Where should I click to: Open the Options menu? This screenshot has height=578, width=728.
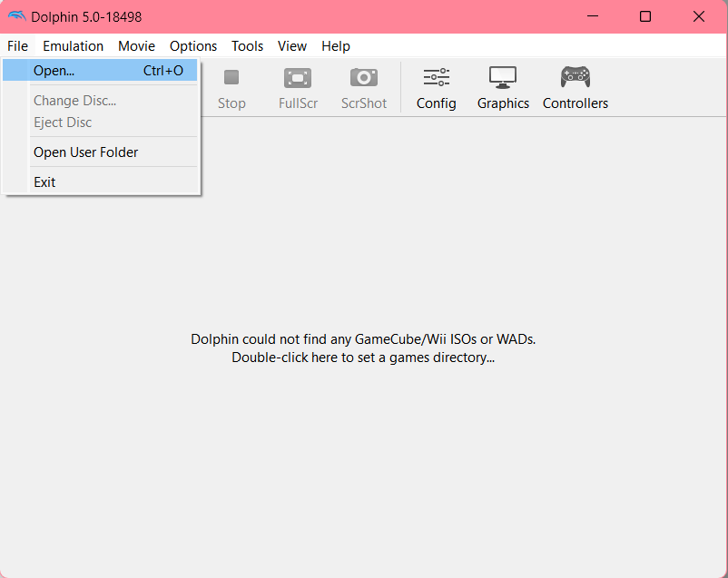[193, 46]
